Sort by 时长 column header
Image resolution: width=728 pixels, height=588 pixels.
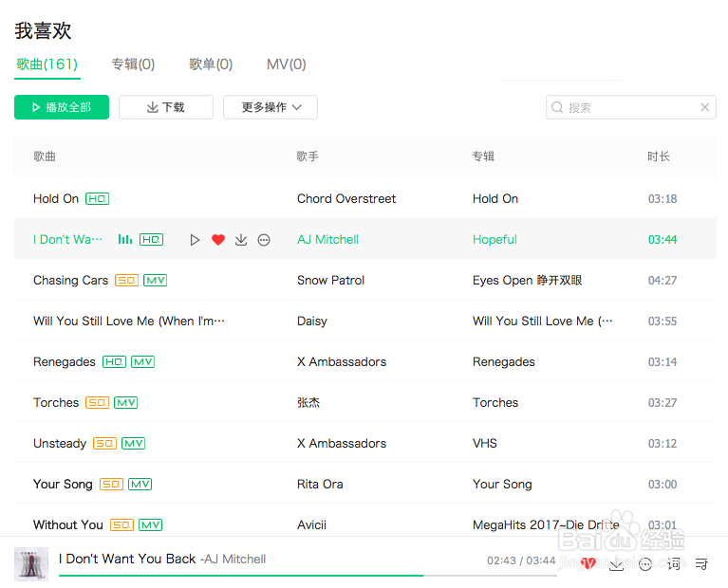(x=659, y=156)
